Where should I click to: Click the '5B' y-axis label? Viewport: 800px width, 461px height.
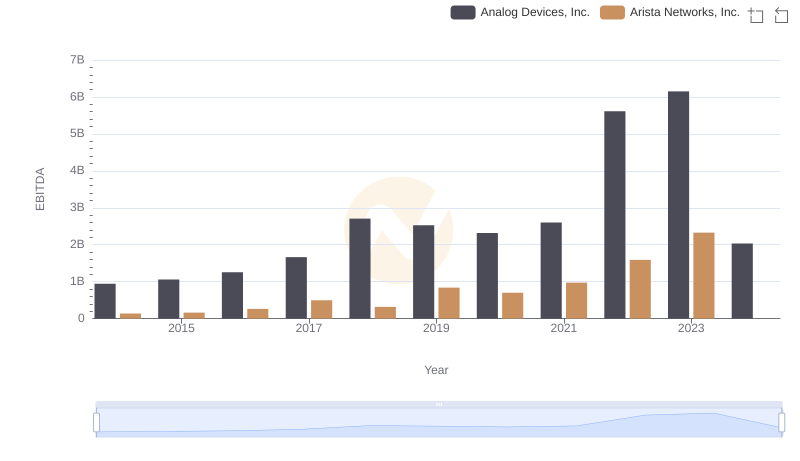(x=77, y=134)
